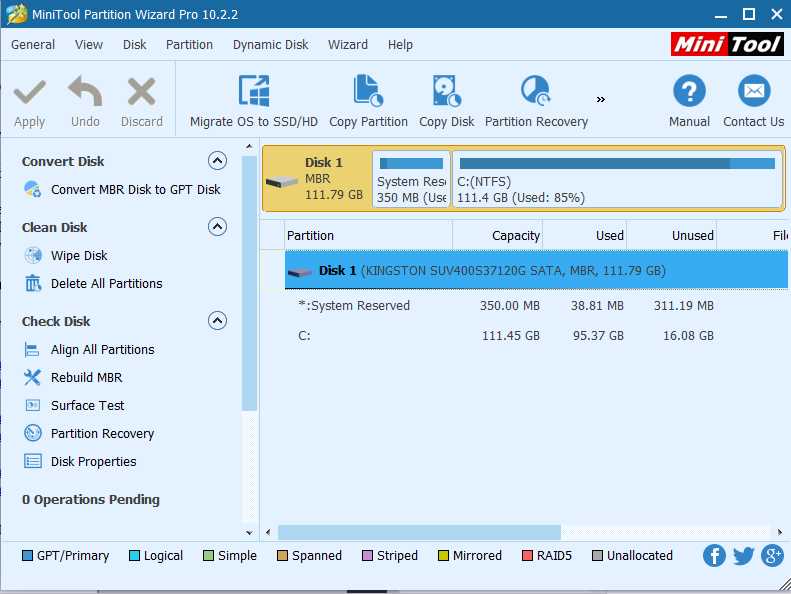Screen dimensions: 791x594
Task: Open the Wizard menu
Action: click(x=348, y=44)
